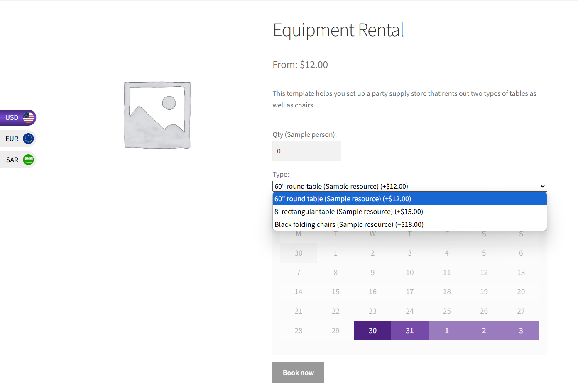Image resolution: width=578 pixels, height=392 pixels.
Task: Choose calendar day 12
Action: click(x=484, y=273)
